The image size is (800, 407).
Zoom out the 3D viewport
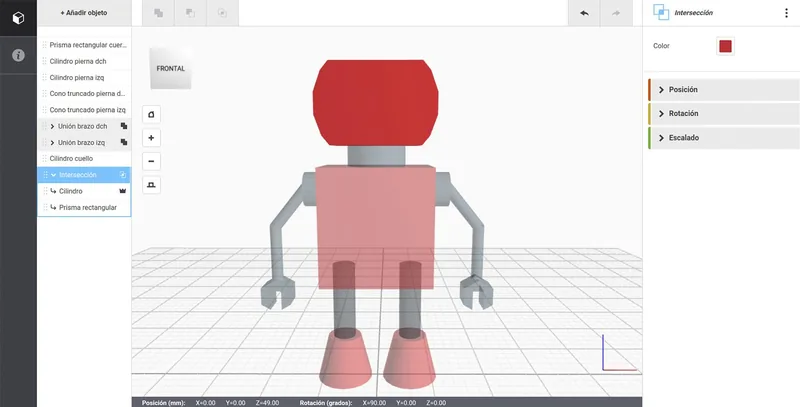tap(151, 161)
